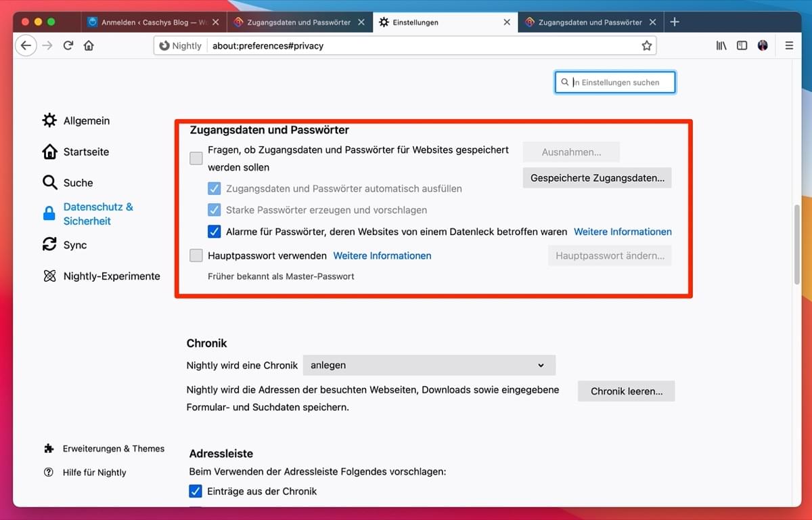Open Nightly-Experimente settings section
This screenshot has height=520, width=812.
(x=111, y=276)
